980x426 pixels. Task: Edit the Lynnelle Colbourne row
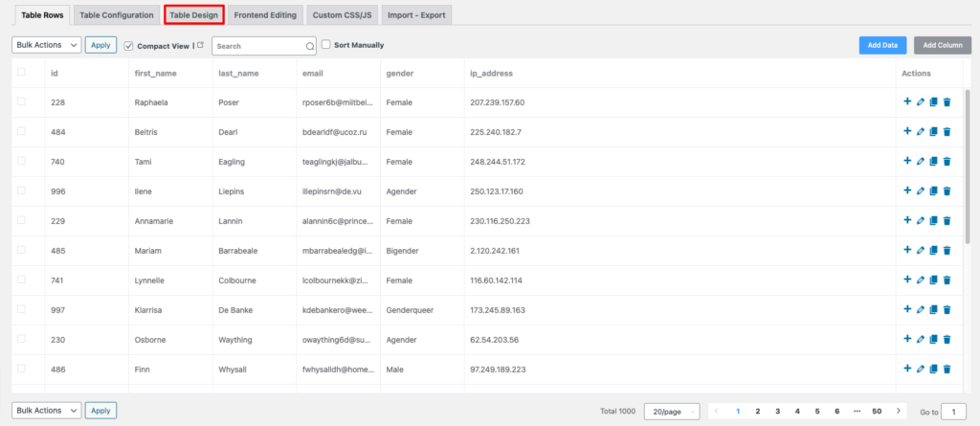[x=920, y=280]
